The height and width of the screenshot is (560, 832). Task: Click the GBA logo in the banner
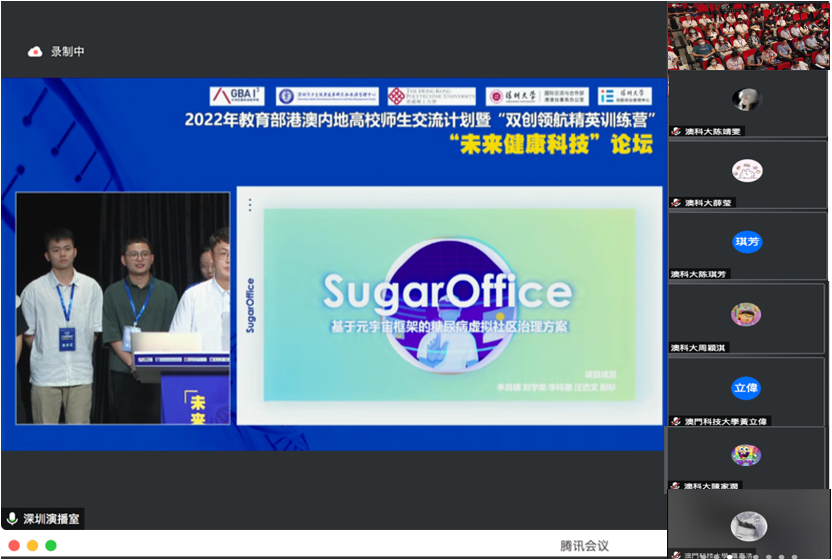coord(237,96)
